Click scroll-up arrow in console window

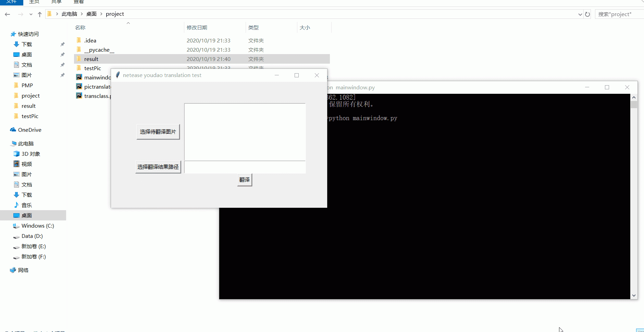pyautogui.click(x=634, y=97)
